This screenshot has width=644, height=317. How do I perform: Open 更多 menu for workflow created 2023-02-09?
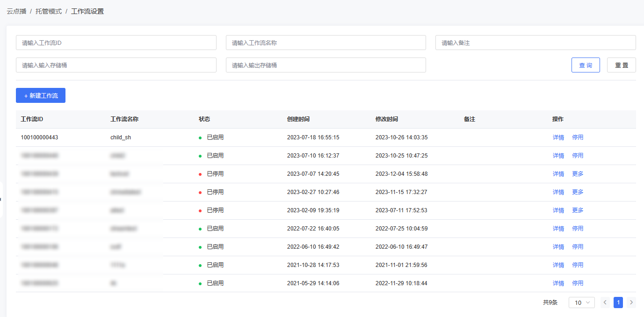tap(578, 210)
